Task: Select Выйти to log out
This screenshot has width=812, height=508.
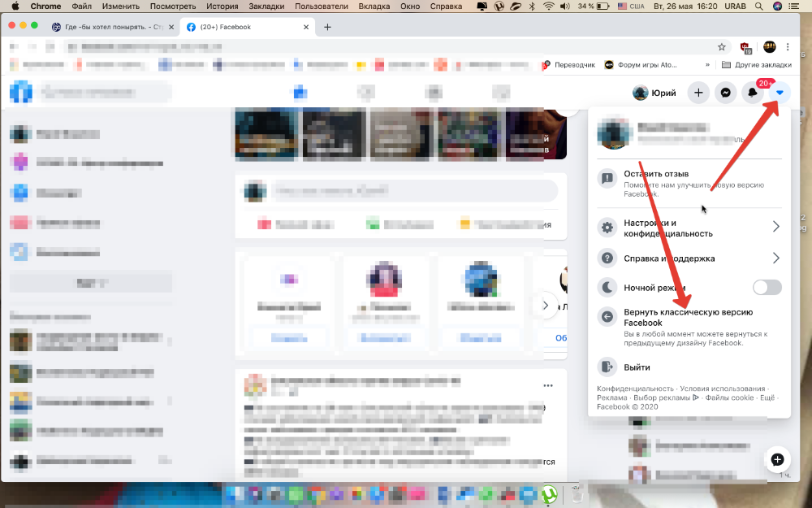Action: (689, 367)
